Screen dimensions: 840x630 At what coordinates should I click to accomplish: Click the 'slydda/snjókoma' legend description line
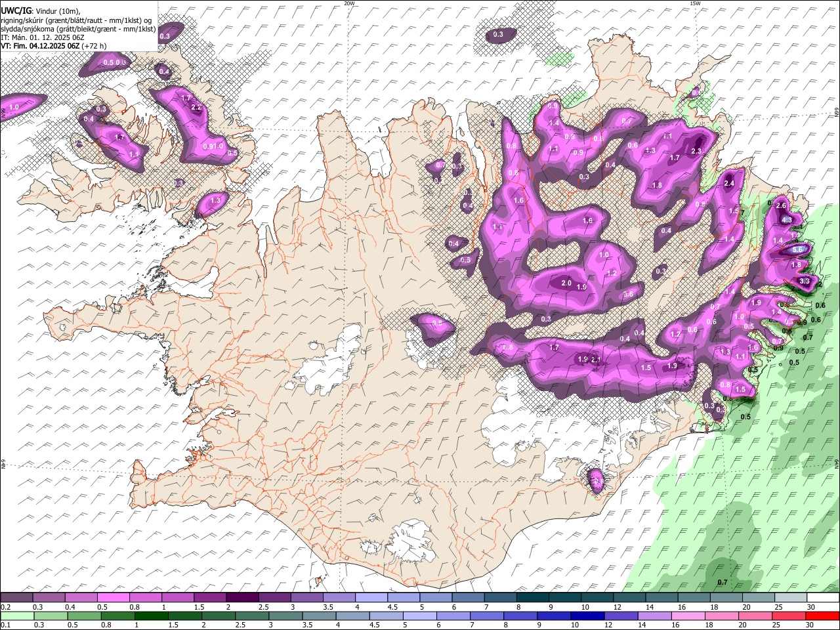[x=78, y=29]
